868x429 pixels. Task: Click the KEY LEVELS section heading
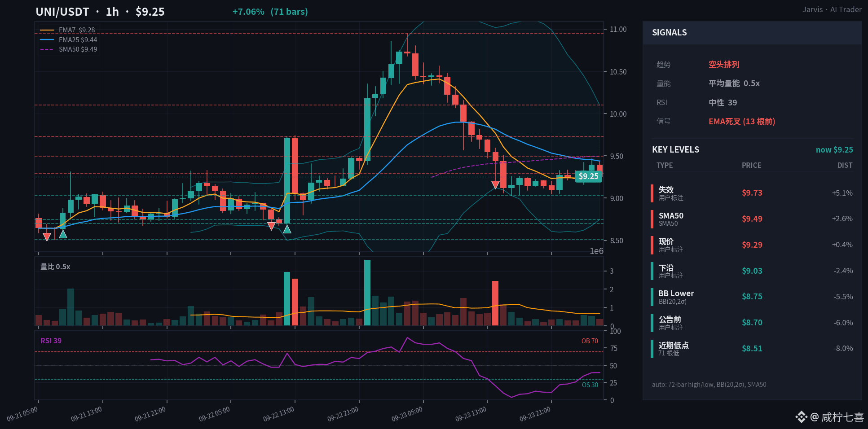[675, 150]
